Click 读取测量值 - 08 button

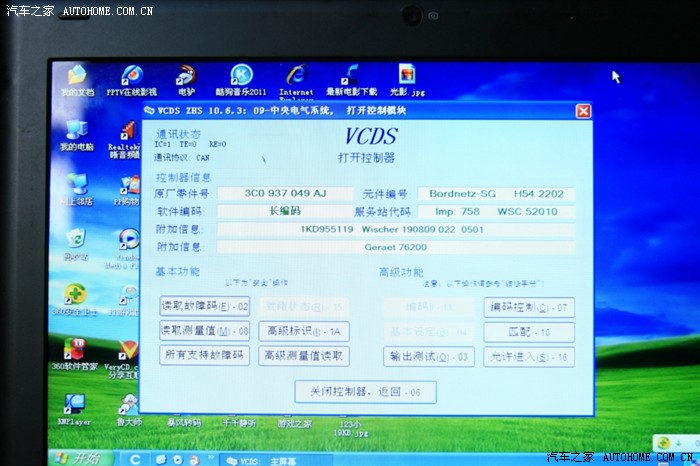click(x=204, y=331)
